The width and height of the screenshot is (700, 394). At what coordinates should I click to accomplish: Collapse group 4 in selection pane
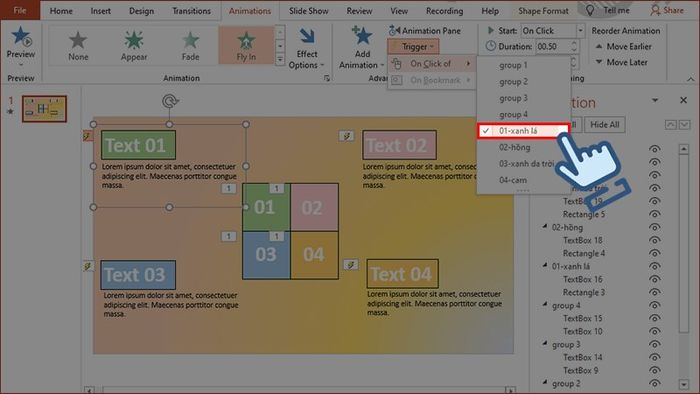pyautogui.click(x=545, y=305)
